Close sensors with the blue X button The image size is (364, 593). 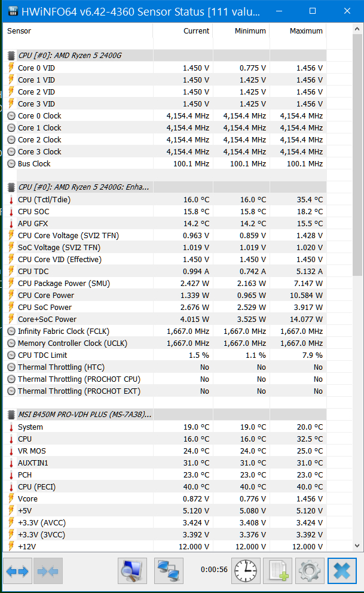pos(341,571)
